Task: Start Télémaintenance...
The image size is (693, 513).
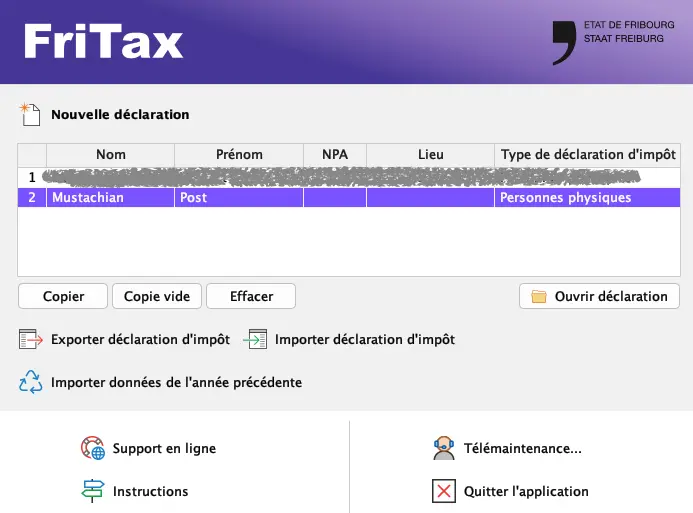Action: coord(522,448)
